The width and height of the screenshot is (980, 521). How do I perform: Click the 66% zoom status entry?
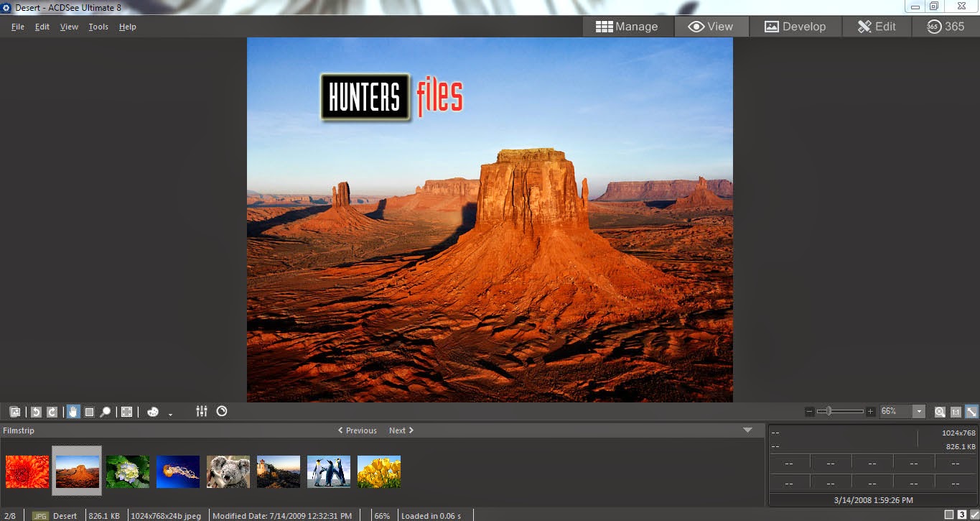tap(383, 516)
